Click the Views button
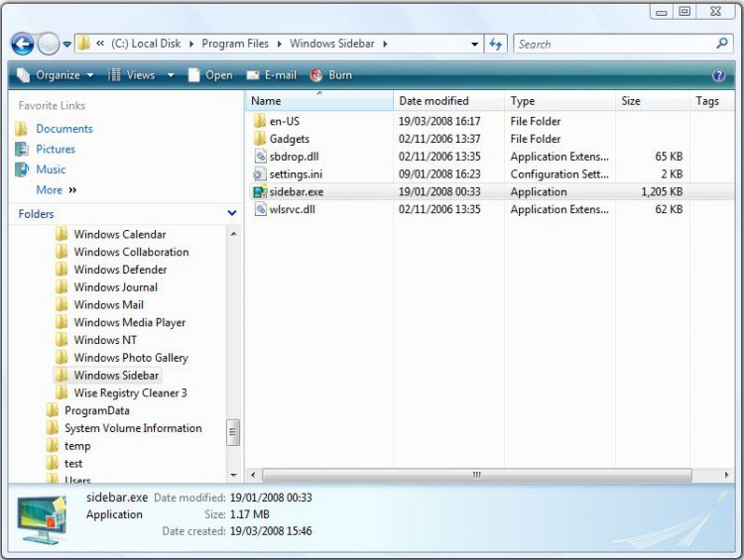Image resolution: width=744 pixels, height=560 pixels. (132, 75)
